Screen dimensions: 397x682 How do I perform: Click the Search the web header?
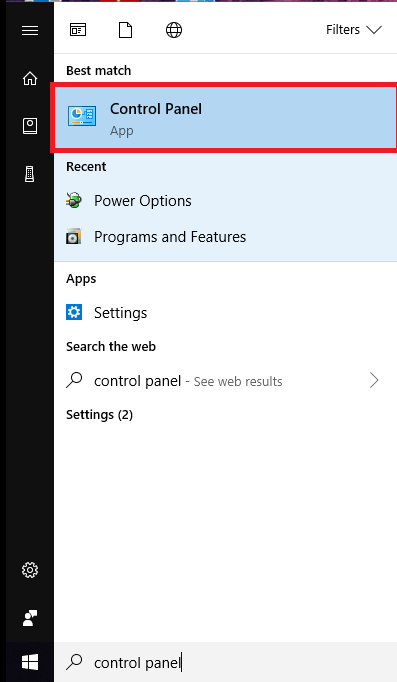pyautogui.click(x=111, y=347)
